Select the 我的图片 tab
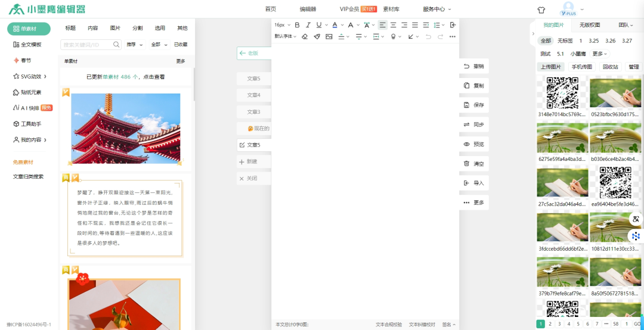The width and height of the screenshot is (644, 330). tap(553, 25)
